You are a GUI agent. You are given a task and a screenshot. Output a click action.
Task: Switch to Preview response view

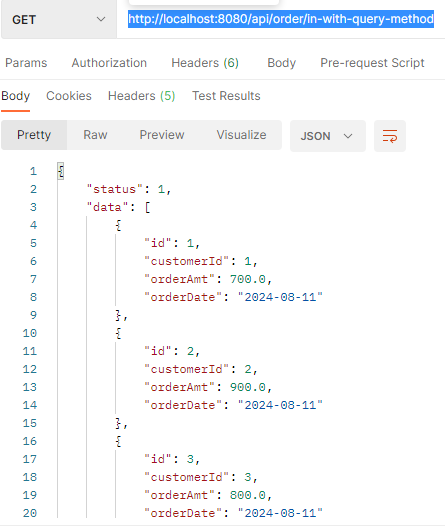tap(162, 135)
